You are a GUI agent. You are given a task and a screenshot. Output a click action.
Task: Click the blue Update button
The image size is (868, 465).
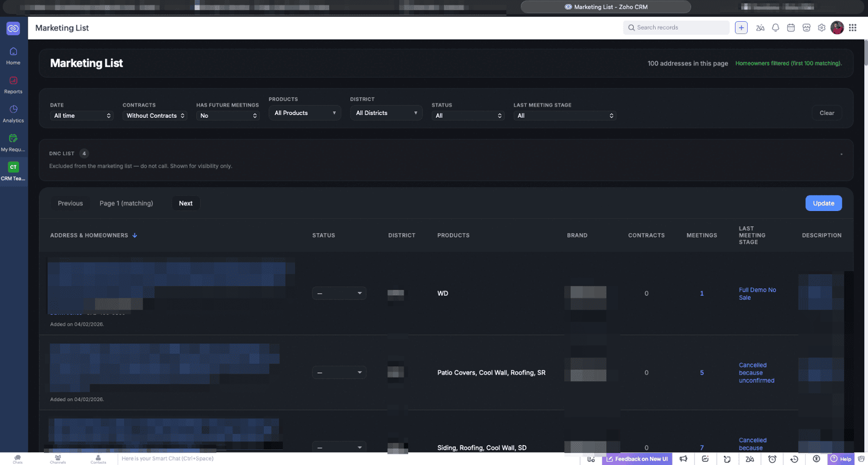pyautogui.click(x=823, y=203)
